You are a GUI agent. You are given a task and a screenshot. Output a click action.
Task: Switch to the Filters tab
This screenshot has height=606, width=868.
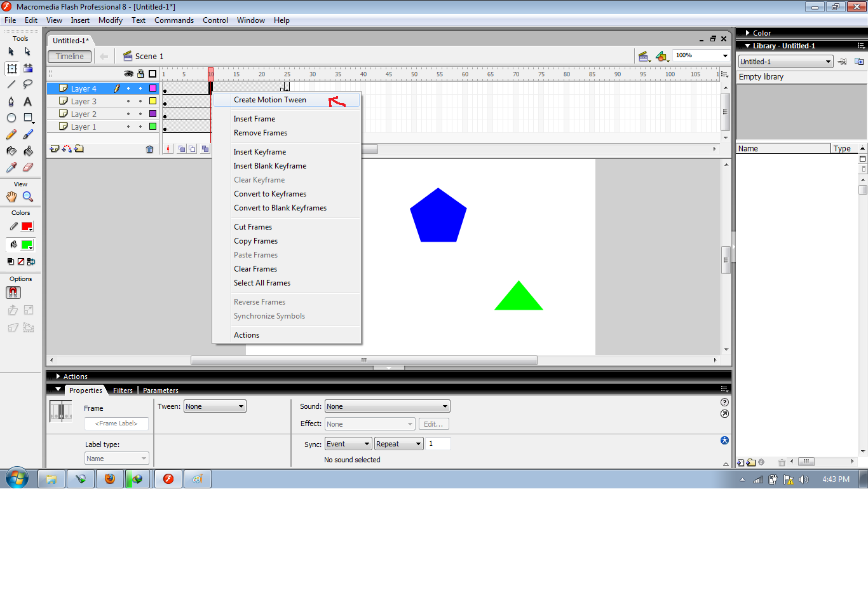point(122,390)
